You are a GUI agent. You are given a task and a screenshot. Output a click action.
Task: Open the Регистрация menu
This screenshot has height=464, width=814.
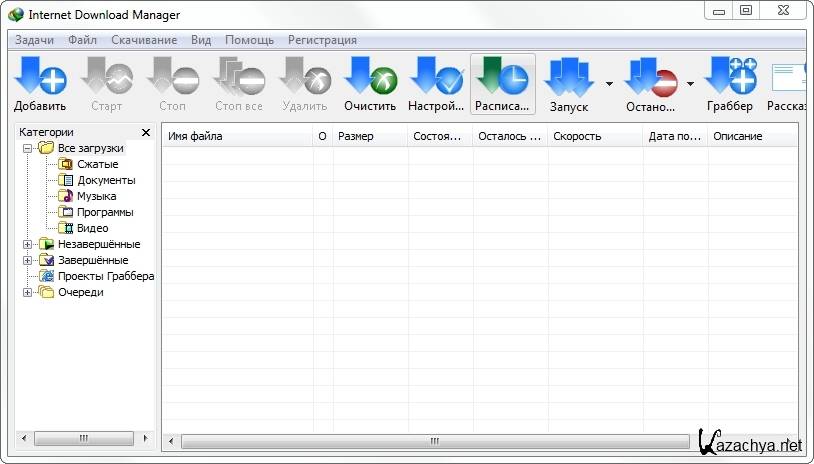click(322, 40)
